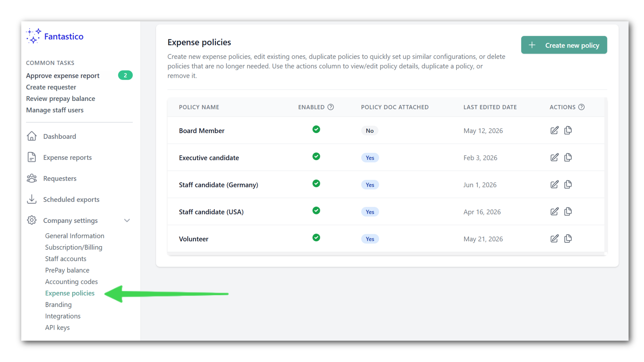The height and width of the screenshot is (362, 644).
Task: Click the Policy Doc Attached column header
Action: coord(395,107)
